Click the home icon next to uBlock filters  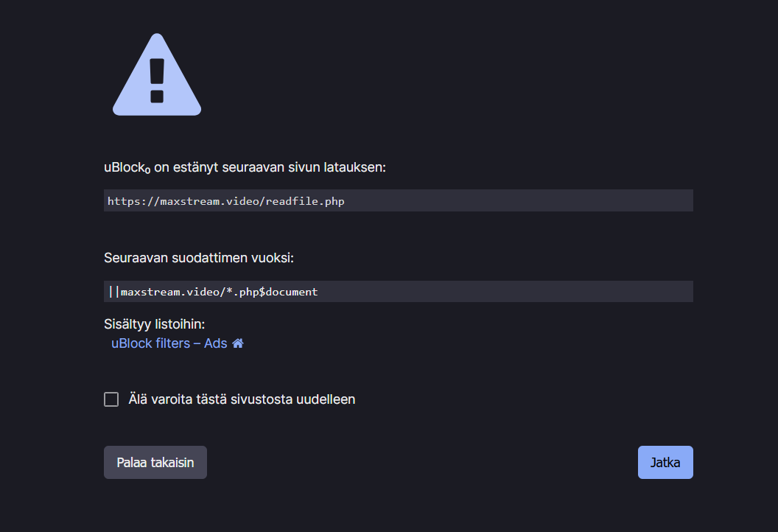pos(237,343)
